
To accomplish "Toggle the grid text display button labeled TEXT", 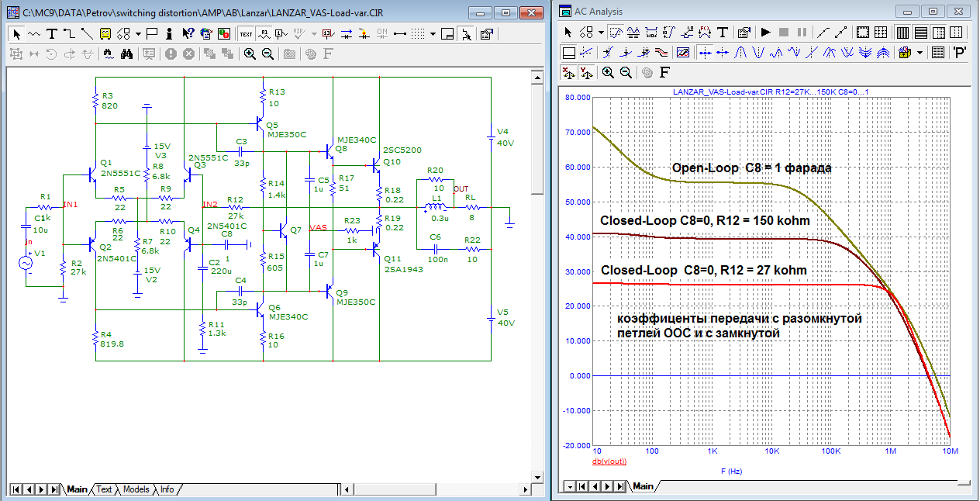I will coord(246,33).
